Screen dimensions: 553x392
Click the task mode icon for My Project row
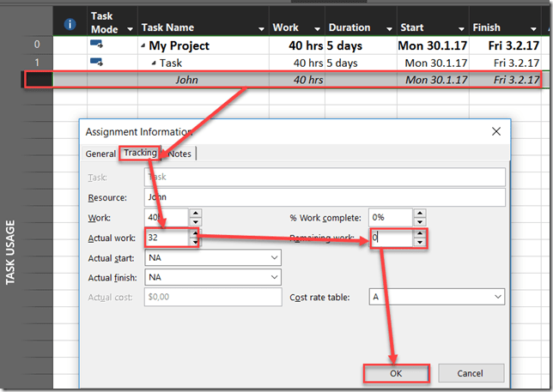click(97, 45)
